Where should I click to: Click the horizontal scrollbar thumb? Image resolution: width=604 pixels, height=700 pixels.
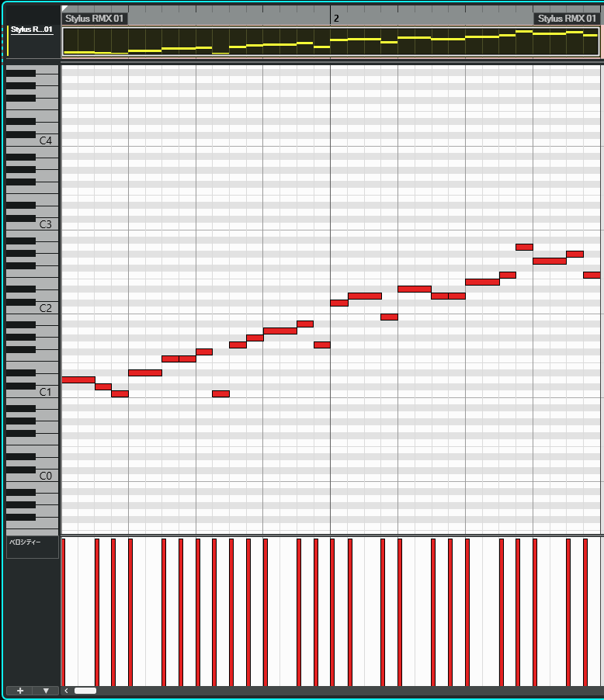click(x=85, y=691)
